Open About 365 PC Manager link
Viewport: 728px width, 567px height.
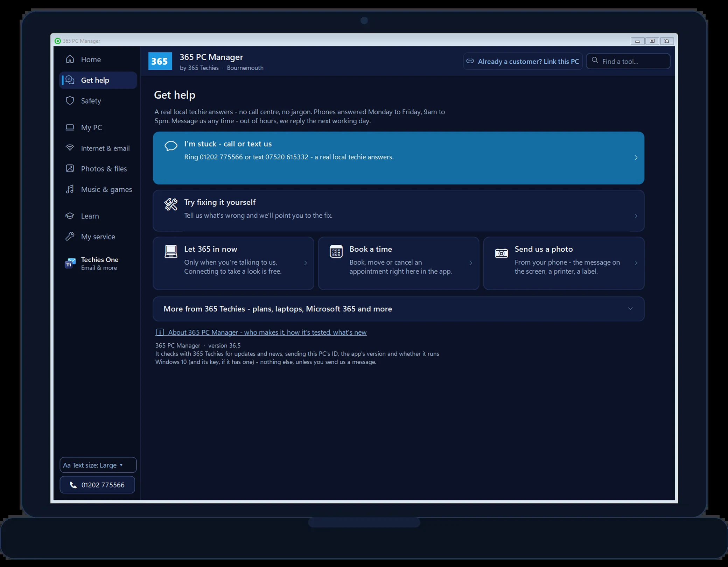[267, 332]
